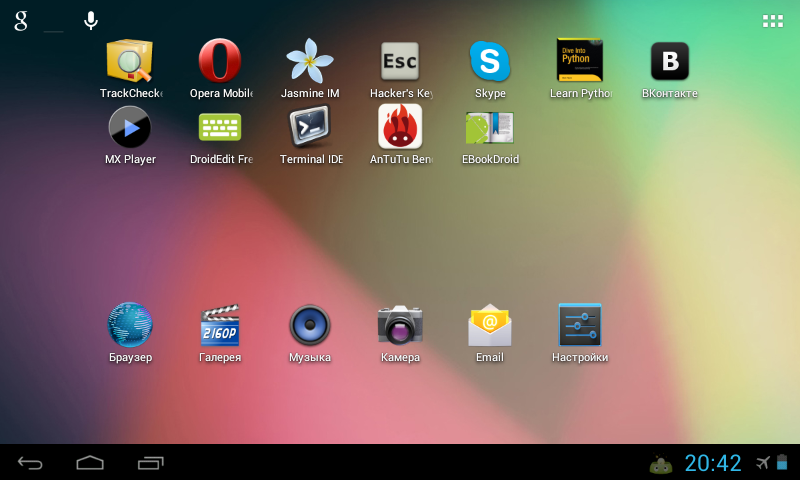Launch Opera Mobile browser
The width and height of the screenshot is (800, 480).
click(220, 61)
